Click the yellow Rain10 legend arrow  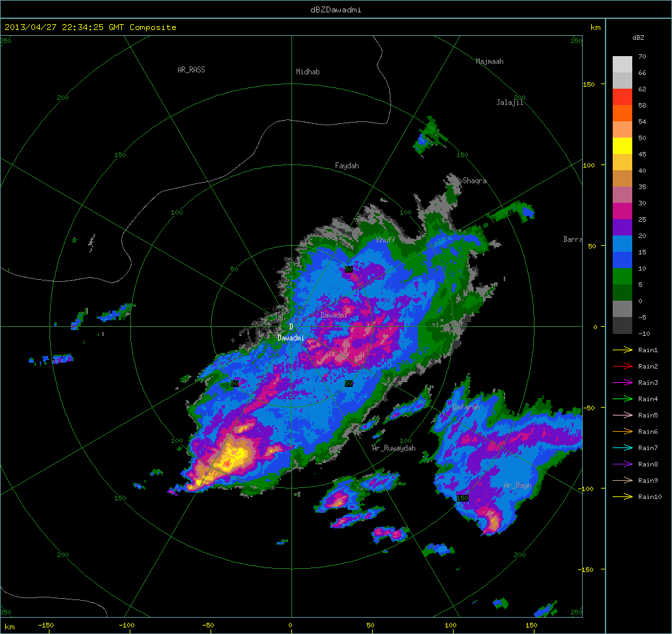pyautogui.click(x=622, y=497)
